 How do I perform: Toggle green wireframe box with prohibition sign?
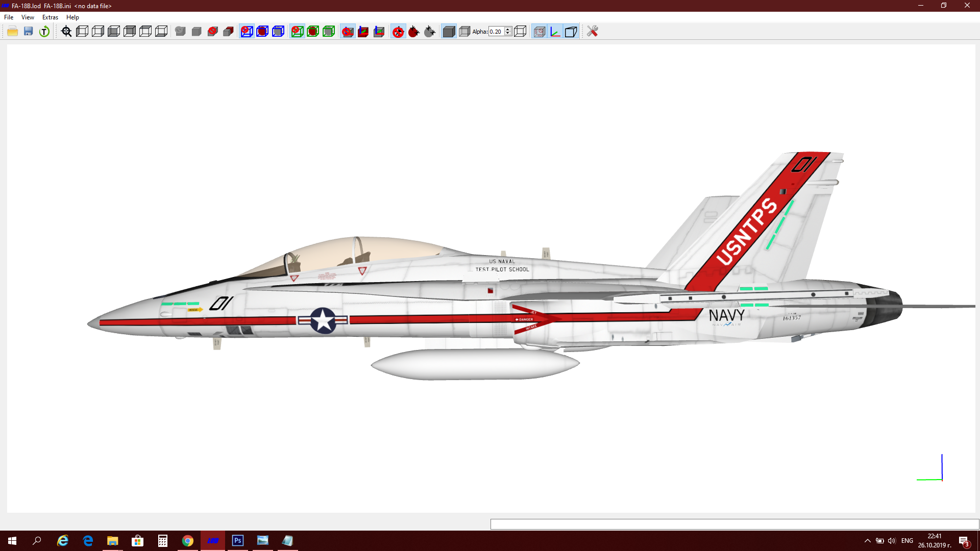[298, 32]
